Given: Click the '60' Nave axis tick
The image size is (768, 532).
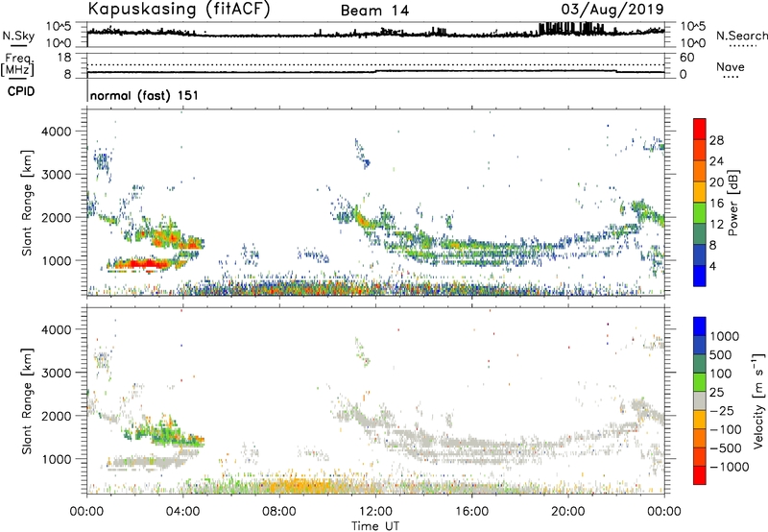Looking at the screenshot, I should 686,58.
